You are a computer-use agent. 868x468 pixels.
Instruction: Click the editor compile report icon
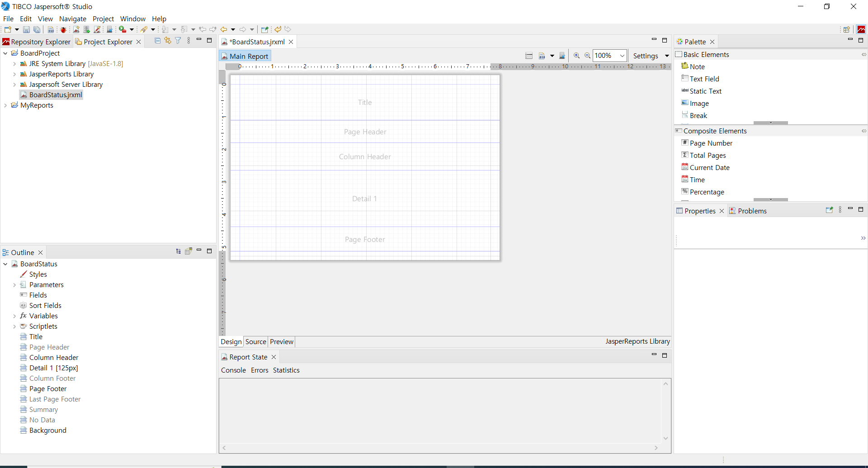pos(542,56)
